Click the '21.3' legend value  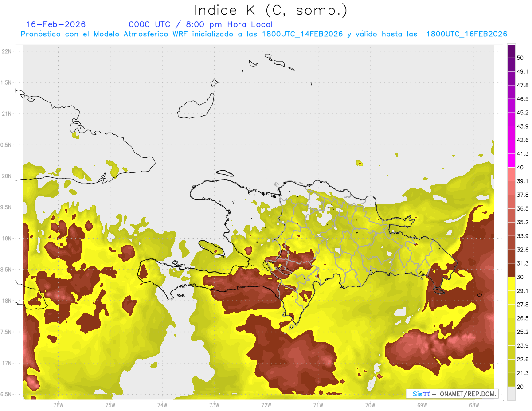pyautogui.click(x=523, y=373)
